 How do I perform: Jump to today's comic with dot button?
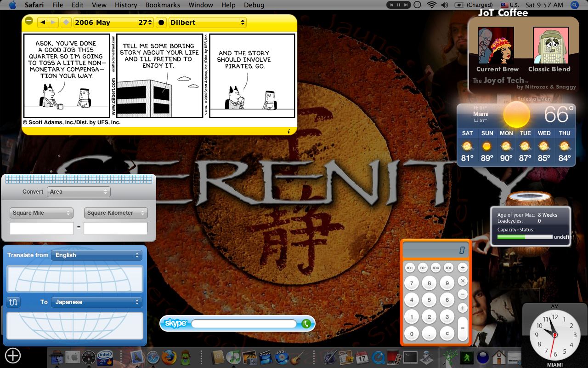pos(161,22)
